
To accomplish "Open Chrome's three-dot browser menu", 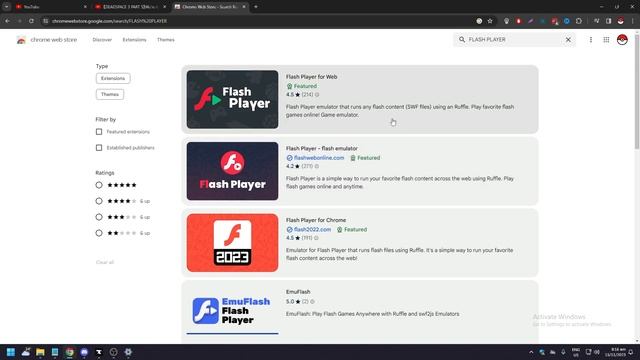I will pyautogui.click(x=633, y=21).
